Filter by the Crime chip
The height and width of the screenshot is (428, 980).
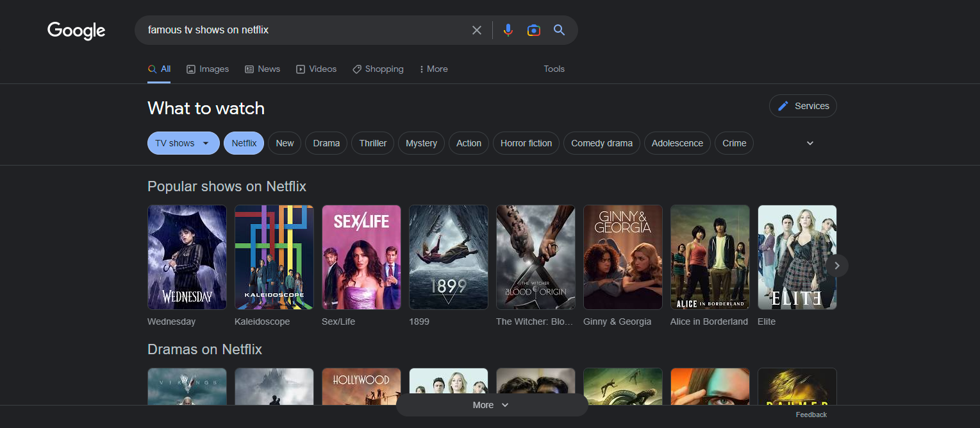(734, 143)
